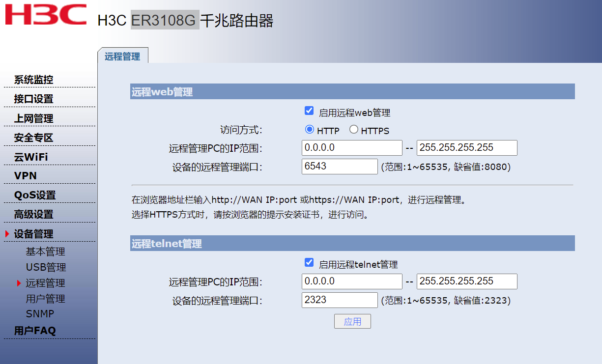Viewport: 602px width, 364px height.
Task: Go to SNMP submenu
Action: point(40,314)
